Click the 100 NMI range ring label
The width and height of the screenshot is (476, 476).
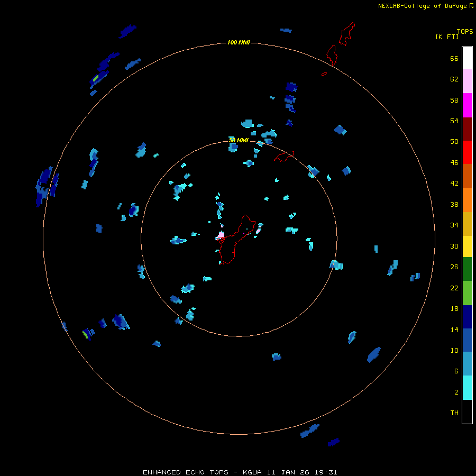[x=239, y=42]
